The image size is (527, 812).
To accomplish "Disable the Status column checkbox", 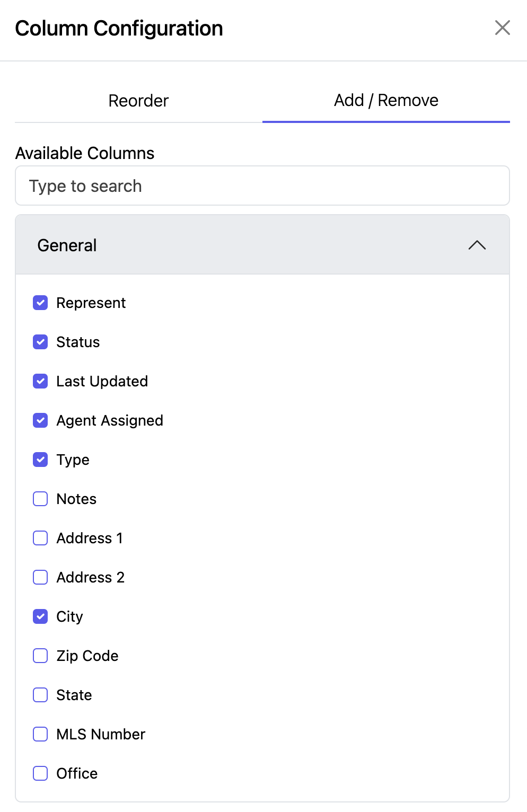I will [x=40, y=342].
